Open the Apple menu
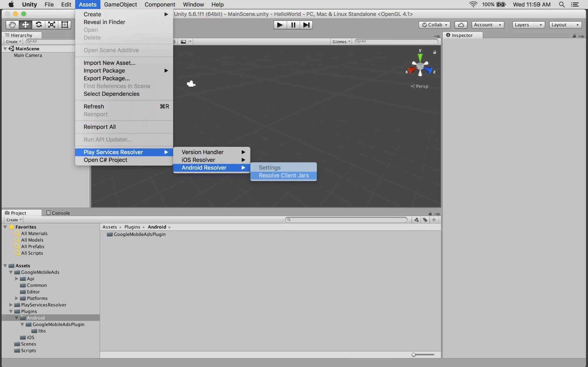 coord(11,4)
